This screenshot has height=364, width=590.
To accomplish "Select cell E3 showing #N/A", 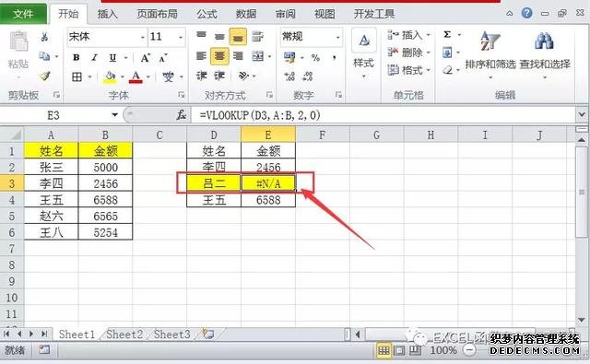I will pos(268,183).
